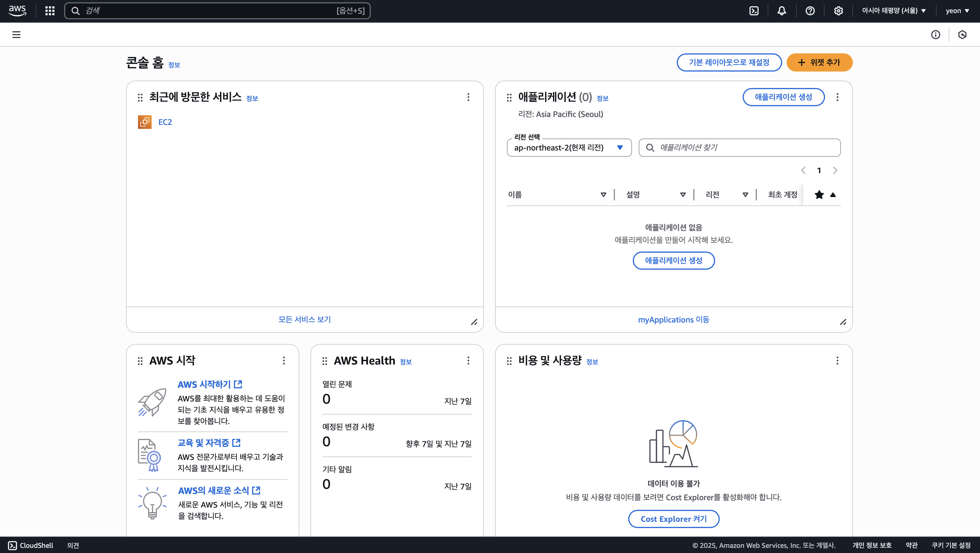Viewport: 980px width, 553px height.
Task: Open the AWS services grid menu
Action: 50,11
